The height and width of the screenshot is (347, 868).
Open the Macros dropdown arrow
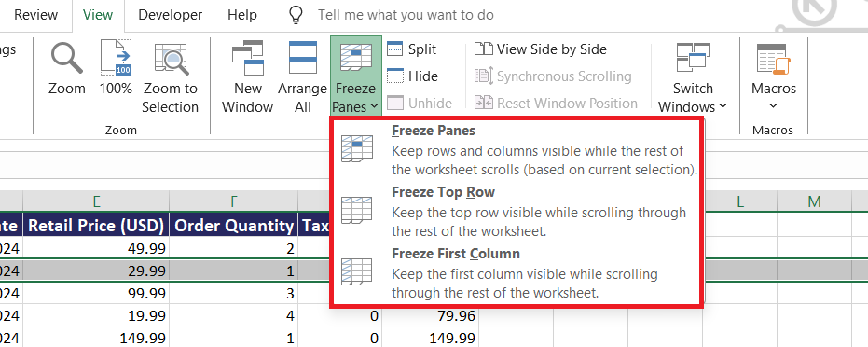773,105
